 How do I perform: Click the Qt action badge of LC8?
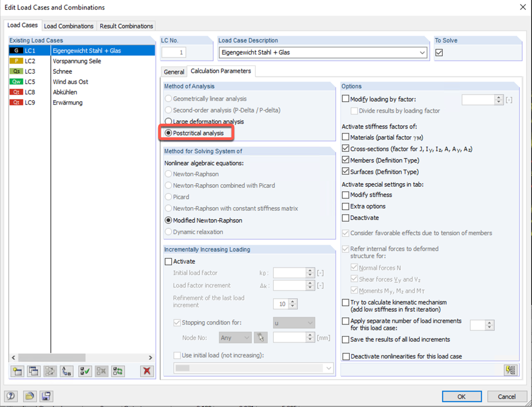pyautogui.click(x=16, y=92)
